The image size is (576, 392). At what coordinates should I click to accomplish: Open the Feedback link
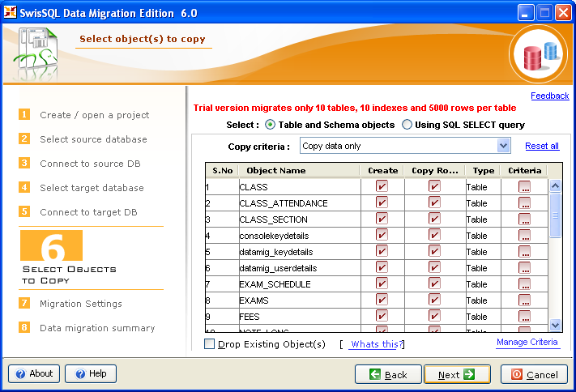[x=550, y=96]
